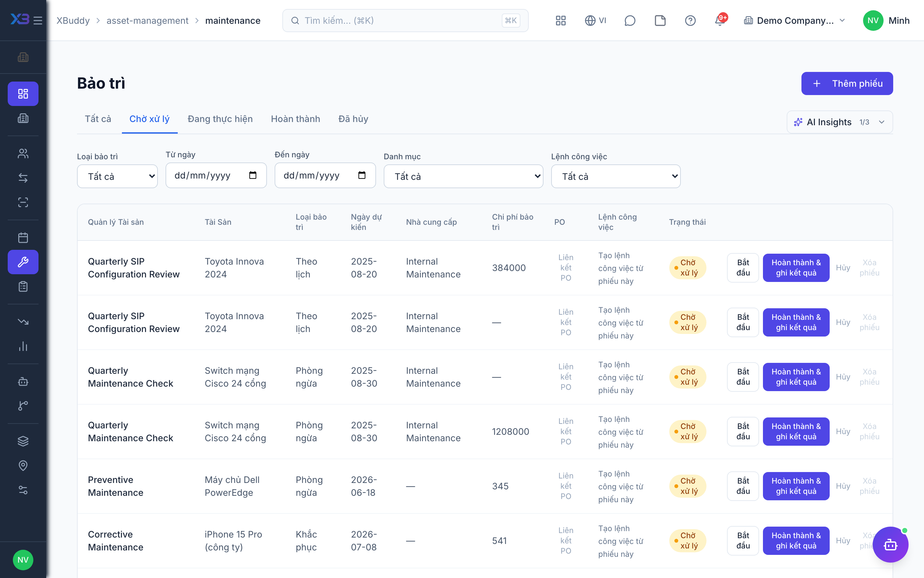Click Liên kết PO for Preventive Maintenance

(566, 486)
